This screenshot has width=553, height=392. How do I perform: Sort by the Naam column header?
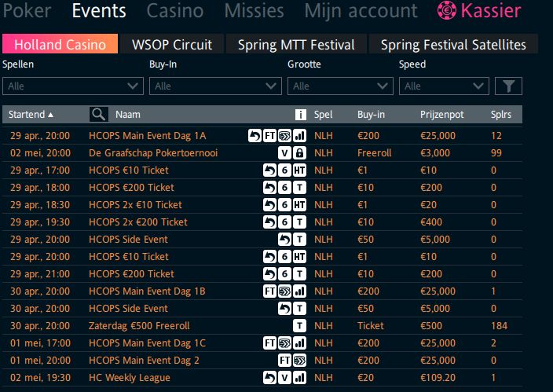[x=128, y=115]
